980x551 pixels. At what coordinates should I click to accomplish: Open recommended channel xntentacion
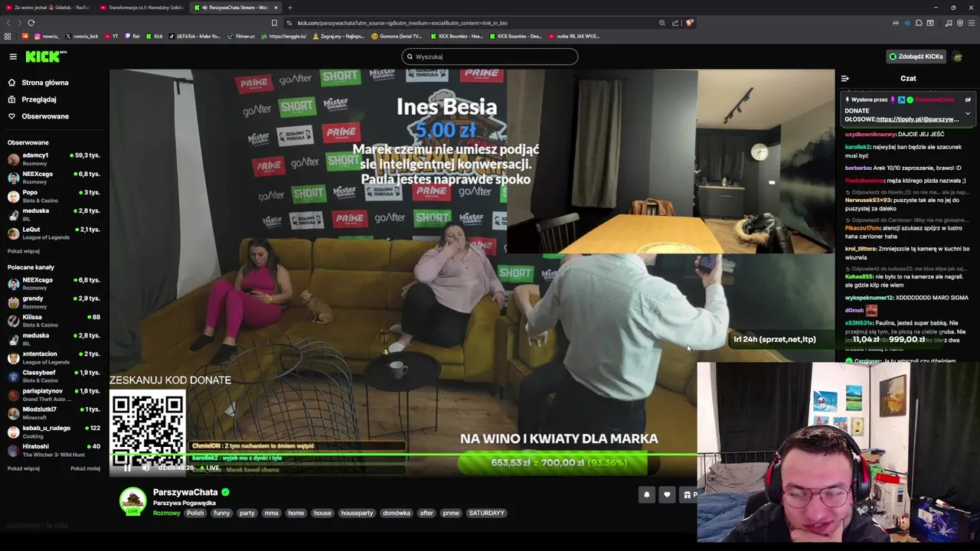[x=54, y=357]
